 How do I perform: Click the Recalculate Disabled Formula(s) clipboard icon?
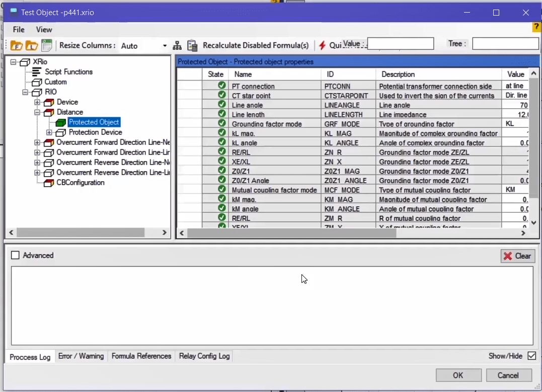click(x=192, y=46)
